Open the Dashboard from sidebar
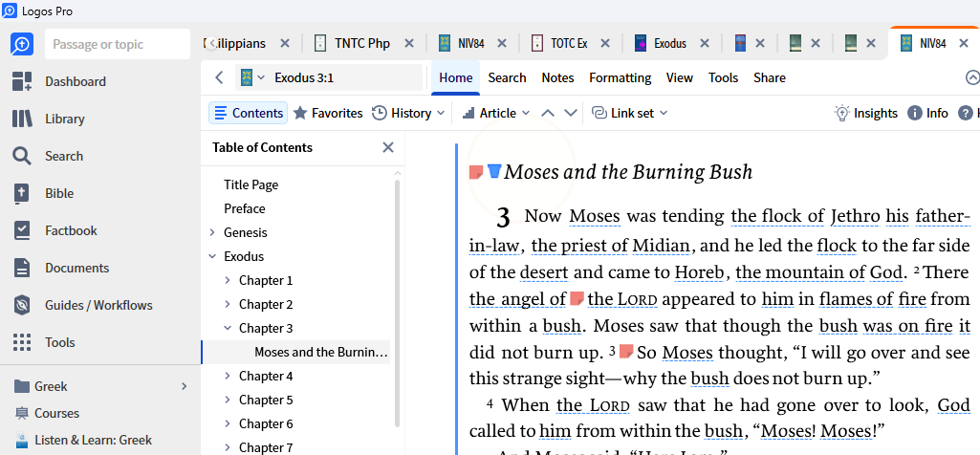The image size is (980, 455). click(x=59, y=81)
